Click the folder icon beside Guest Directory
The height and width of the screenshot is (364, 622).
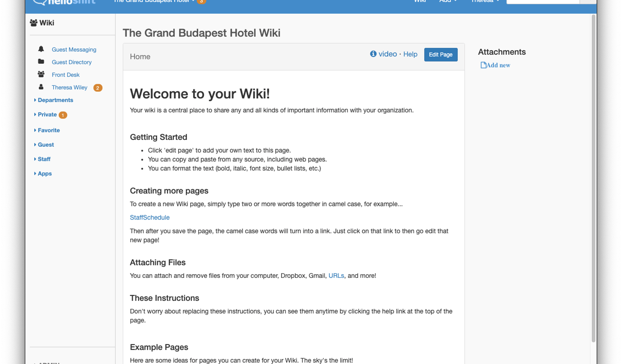click(41, 61)
